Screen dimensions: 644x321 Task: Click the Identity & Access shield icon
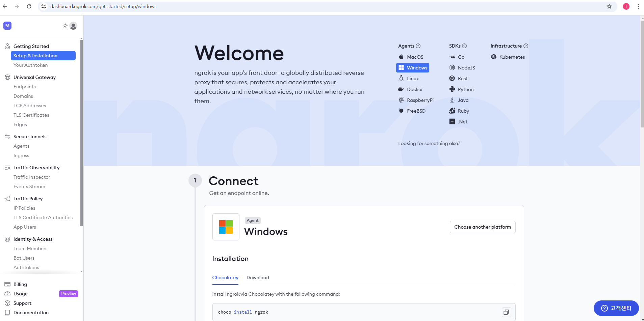pos(7,239)
